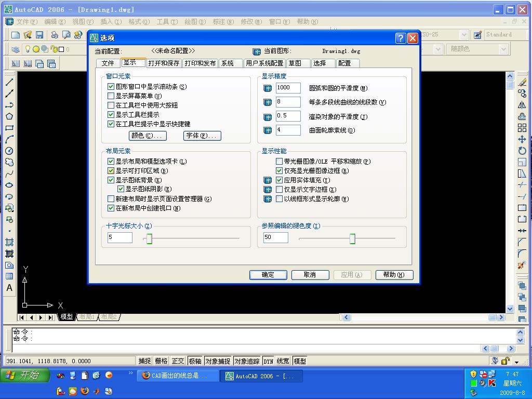Select the Spline tool
This screenshot has width=532, height=399.
pyautogui.click(x=9, y=172)
